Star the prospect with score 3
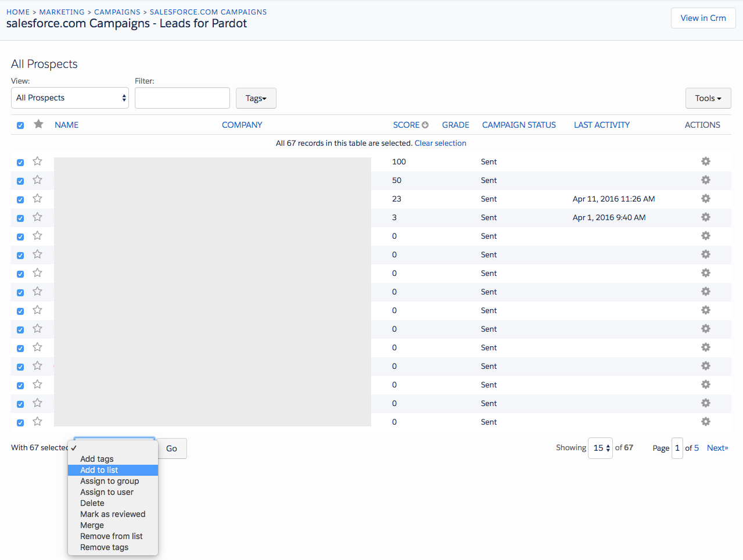The image size is (743, 560). coord(38,217)
